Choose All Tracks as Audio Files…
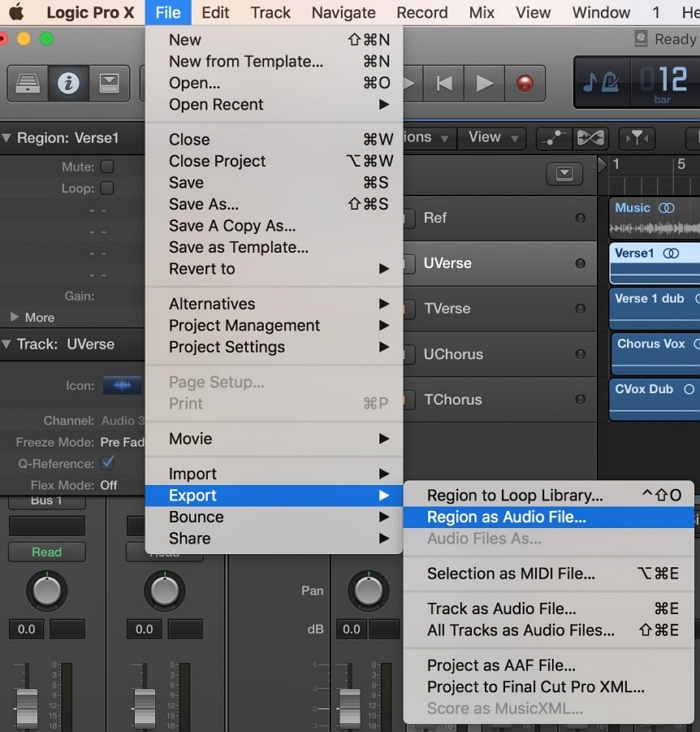This screenshot has height=732, width=700. pyautogui.click(x=548, y=630)
